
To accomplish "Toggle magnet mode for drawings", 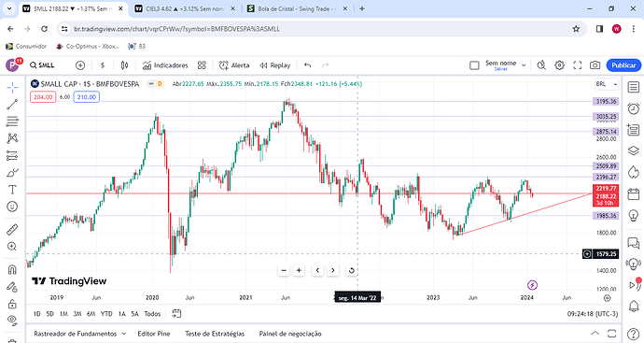I will tap(12, 269).
